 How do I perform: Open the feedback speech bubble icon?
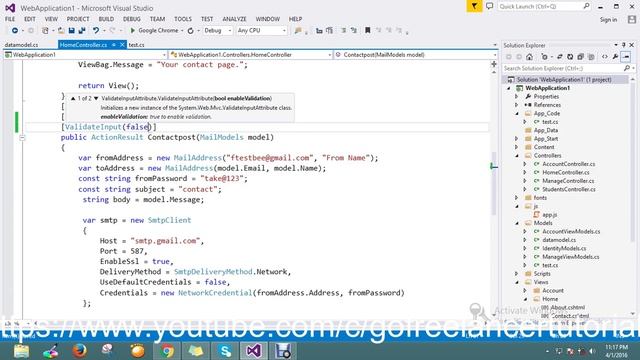pyautogui.click(x=489, y=6)
